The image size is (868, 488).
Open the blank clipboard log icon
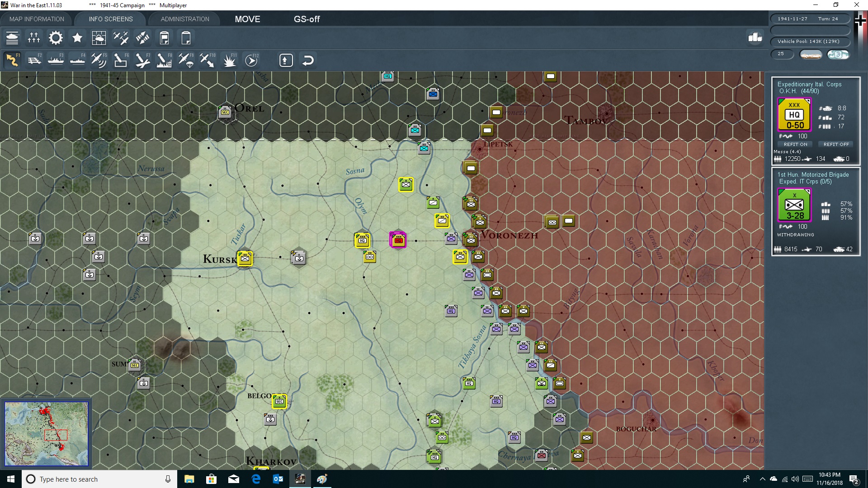(x=186, y=38)
